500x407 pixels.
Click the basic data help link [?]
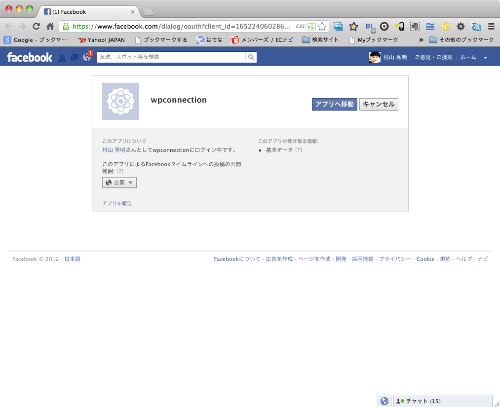299,150
